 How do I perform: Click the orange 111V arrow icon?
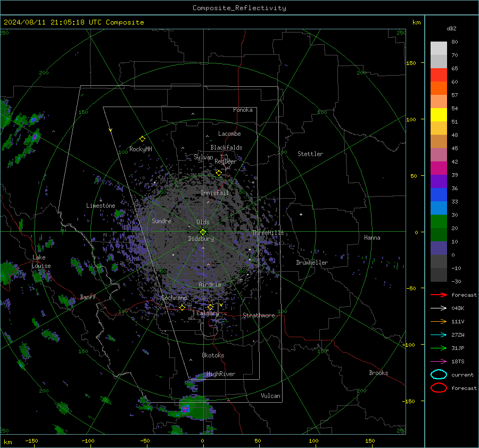tap(439, 321)
